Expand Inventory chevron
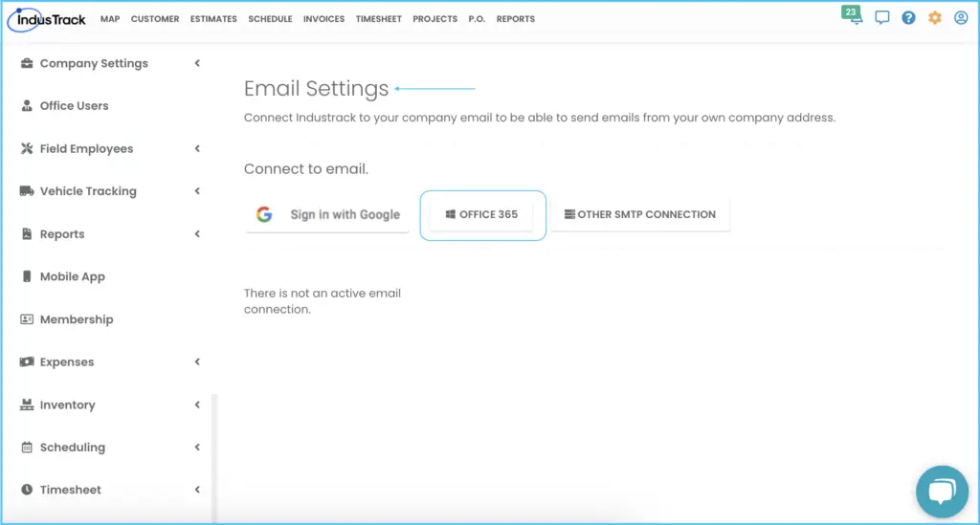The height and width of the screenshot is (525, 980). point(197,405)
